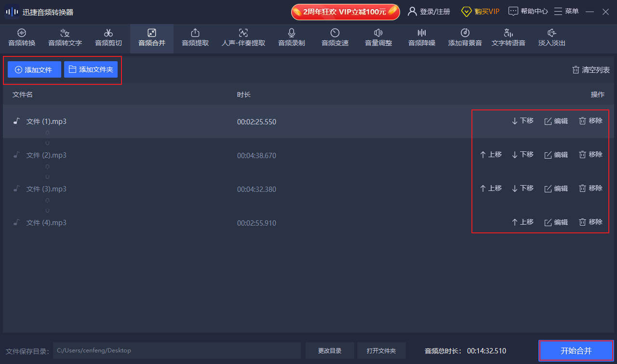The width and height of the screenshot is (617, 364).
Task: Open the 2周年狂欢 VIP promotion banner
Action: [345, 12]
